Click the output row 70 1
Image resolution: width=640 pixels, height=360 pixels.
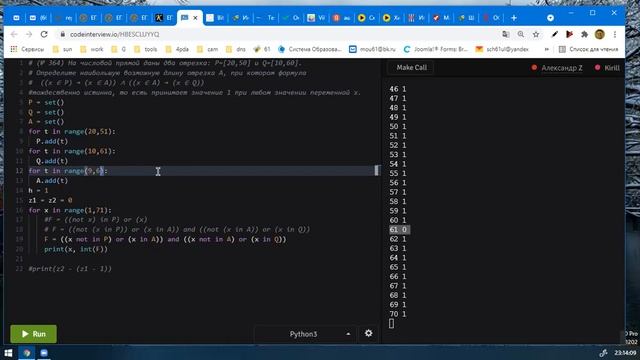[398, 314]
